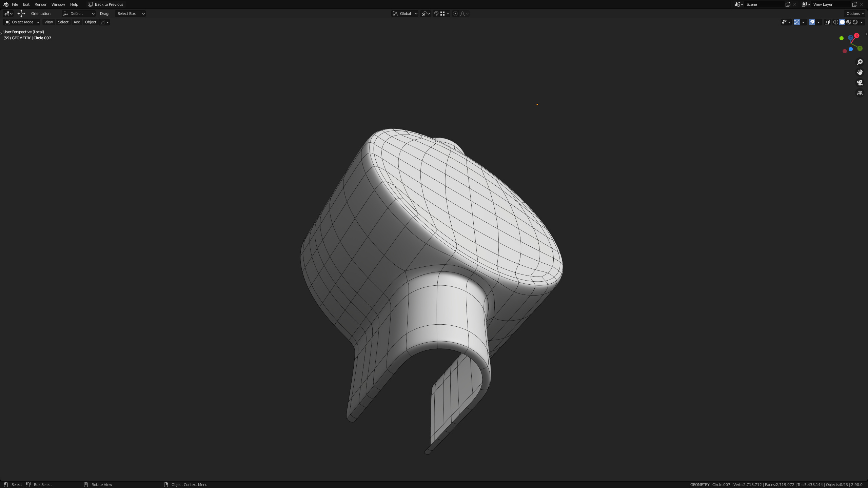
Task: Click the "GEOMETRY | Circle.007" viewport label
Action: click(32, 38)
